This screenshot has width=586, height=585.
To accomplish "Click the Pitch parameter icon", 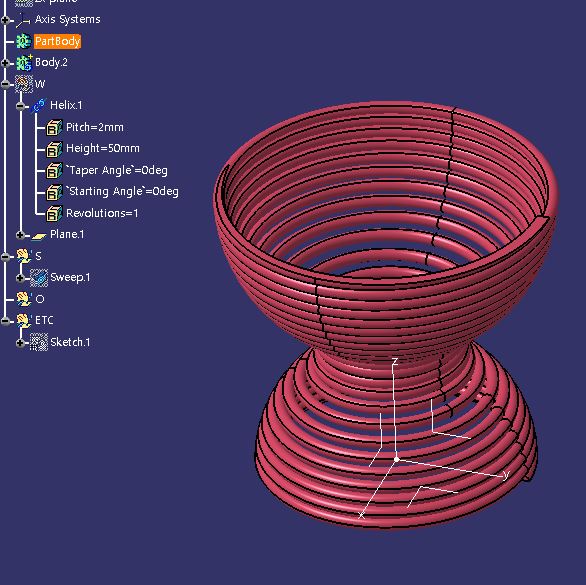I will 54,127.
